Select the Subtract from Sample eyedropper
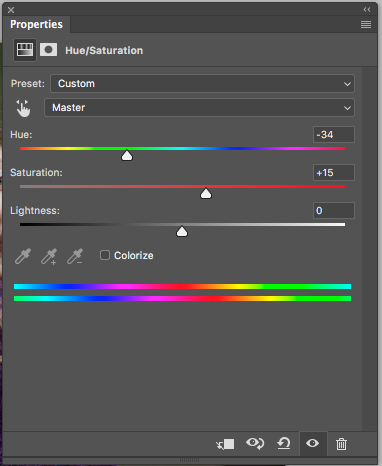The width and height of the screenshot is (382, 466). point(75,256)
